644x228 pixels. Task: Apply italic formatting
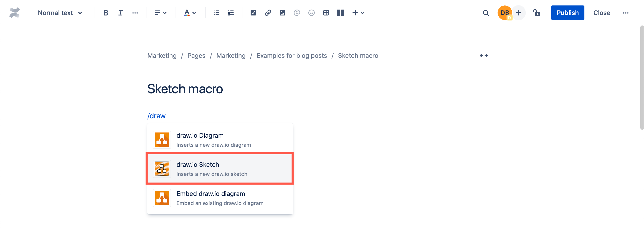[x=120, y=13]
